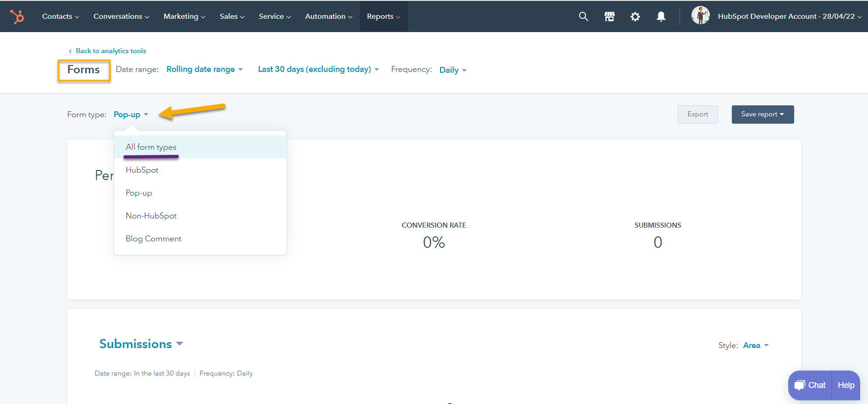Select Blog Comment form type option

[x=200, y=239]
